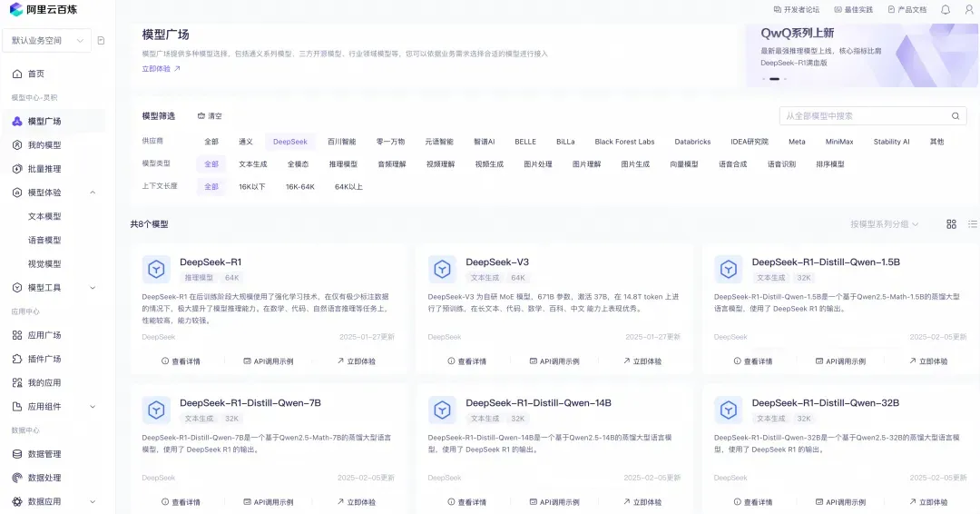Click 查看详情 for DeepSeek-R1-Distill-Qwen-14B

467,502
